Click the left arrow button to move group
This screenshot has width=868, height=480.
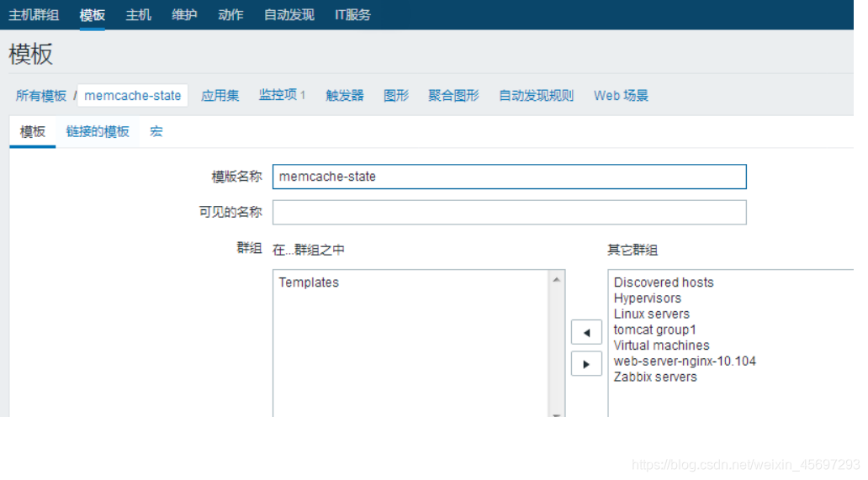pos(586,332)
